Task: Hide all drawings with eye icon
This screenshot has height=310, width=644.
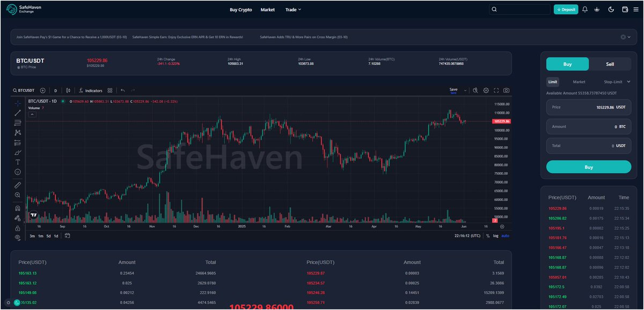Action: [x=18, y=237]
